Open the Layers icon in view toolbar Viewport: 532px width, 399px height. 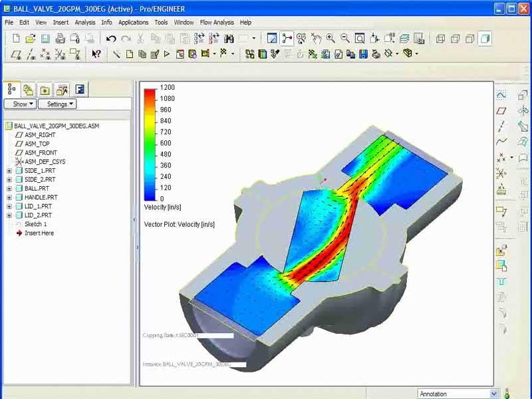pyautogui.click(x=404, y=39)
